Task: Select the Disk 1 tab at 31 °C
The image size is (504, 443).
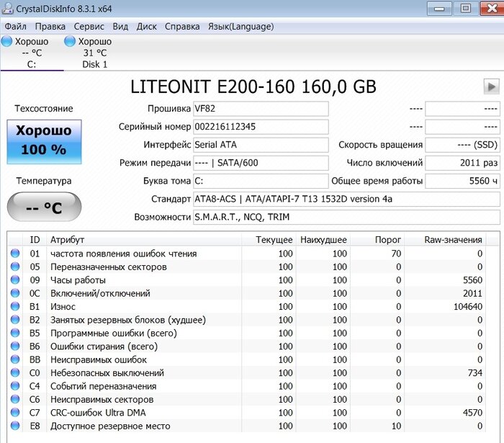Action: 95,53
